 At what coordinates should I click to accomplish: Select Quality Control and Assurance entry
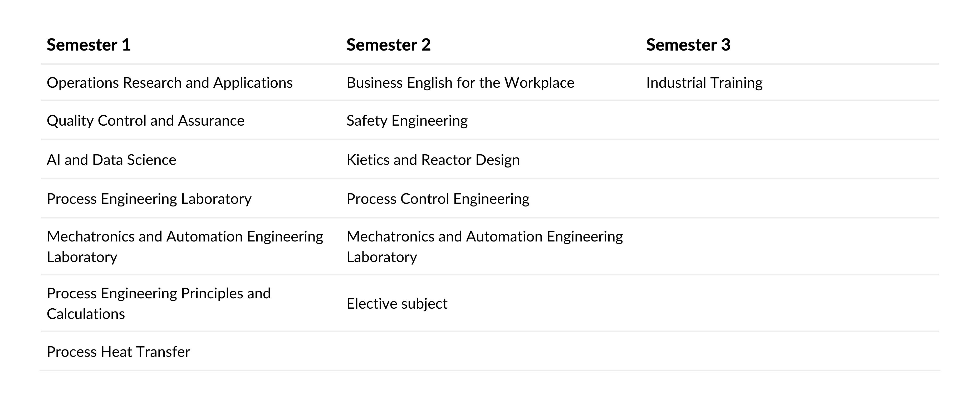146,121
